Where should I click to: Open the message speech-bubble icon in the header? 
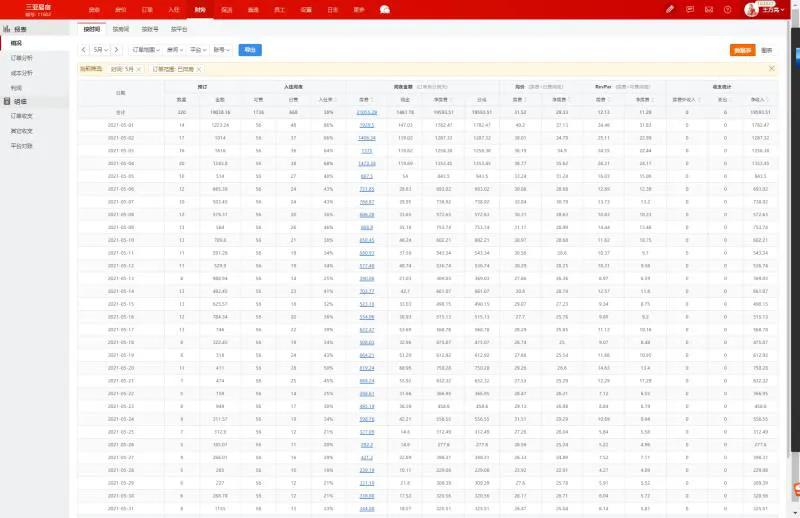690,9
